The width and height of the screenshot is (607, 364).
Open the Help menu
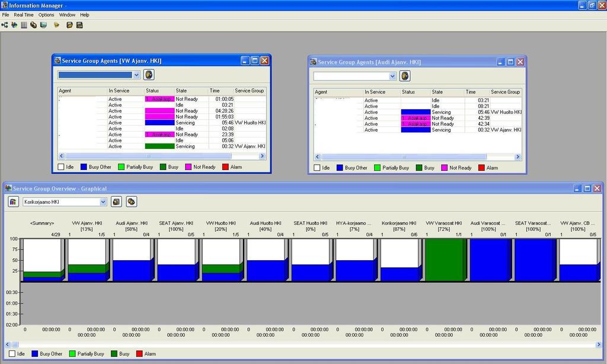tap(84, 15)
